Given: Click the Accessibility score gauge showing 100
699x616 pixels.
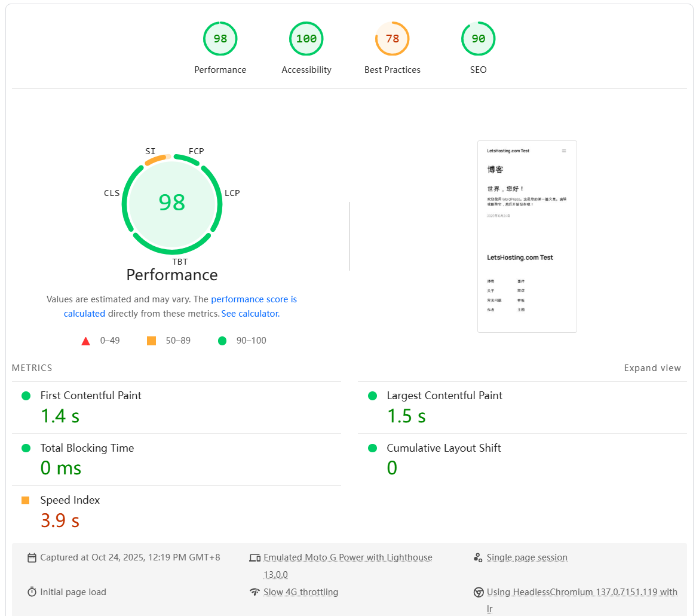Looking at the screenshot, I should click(306, 39).
